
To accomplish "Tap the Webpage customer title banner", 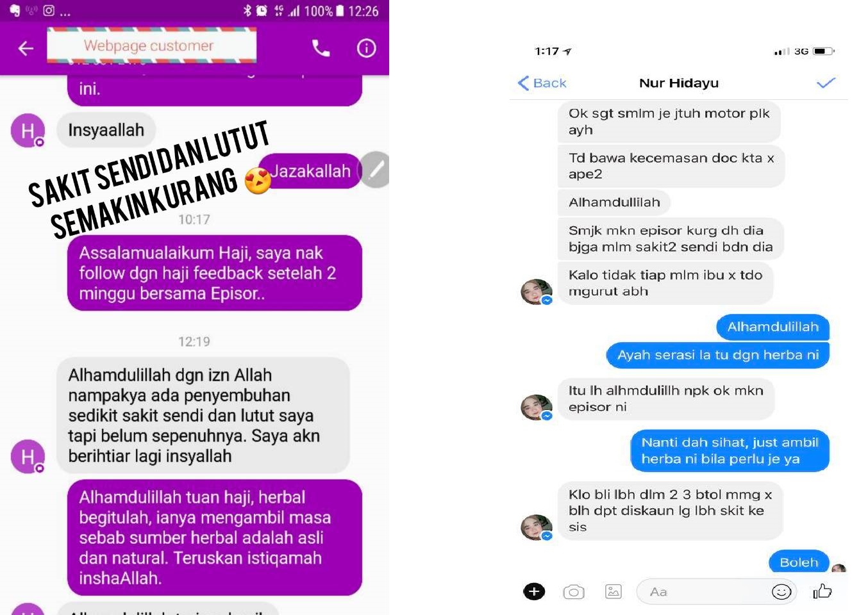I will point(152,45).
